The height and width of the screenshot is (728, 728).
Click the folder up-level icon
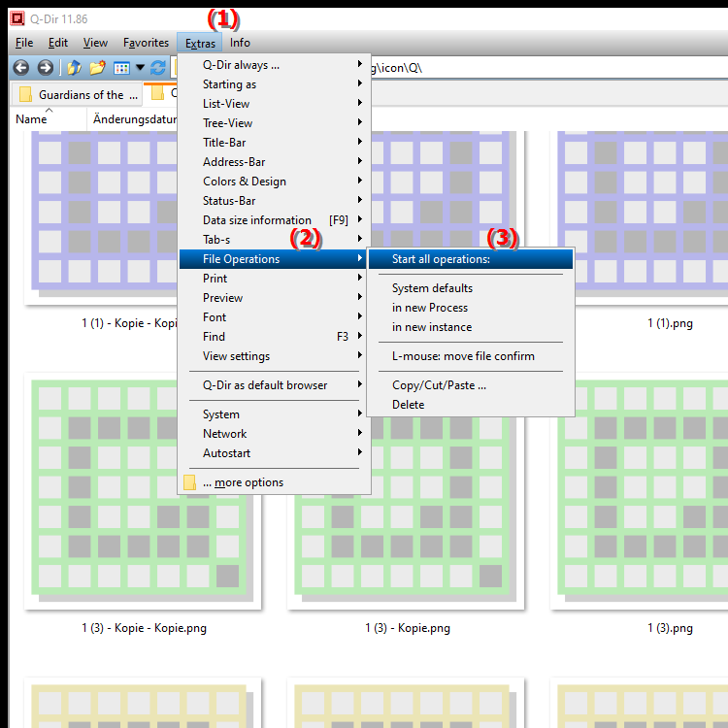tap(74, 68)
